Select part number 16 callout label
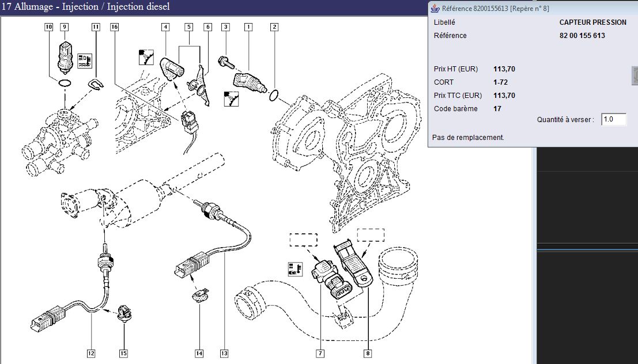Image resolution: width=638 pixels, height=364 pixels. click(114, 27)
